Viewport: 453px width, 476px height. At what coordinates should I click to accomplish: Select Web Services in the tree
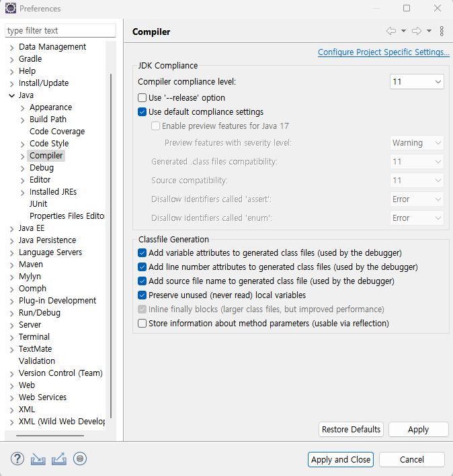coord(42,397)
